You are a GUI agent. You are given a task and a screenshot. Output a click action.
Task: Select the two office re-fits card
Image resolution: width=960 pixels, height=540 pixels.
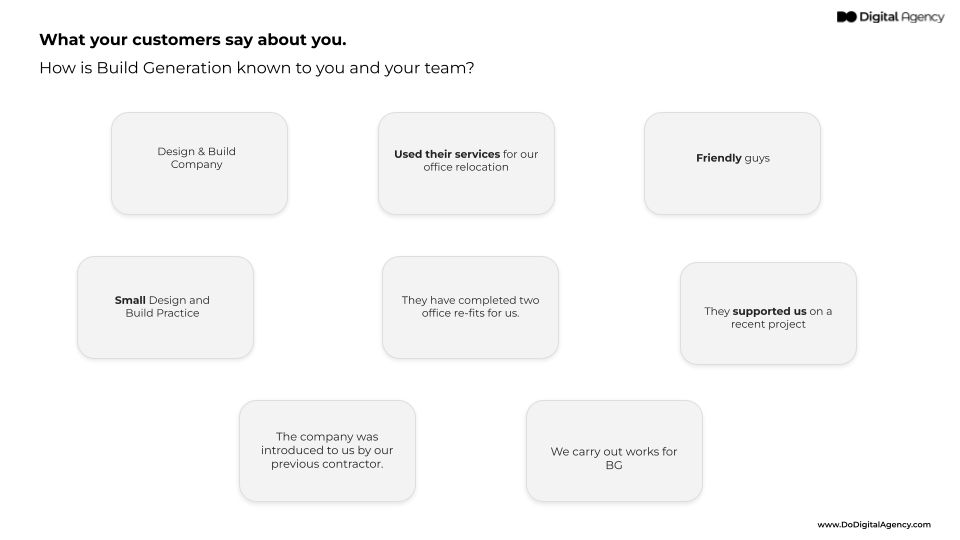(470, 307)
